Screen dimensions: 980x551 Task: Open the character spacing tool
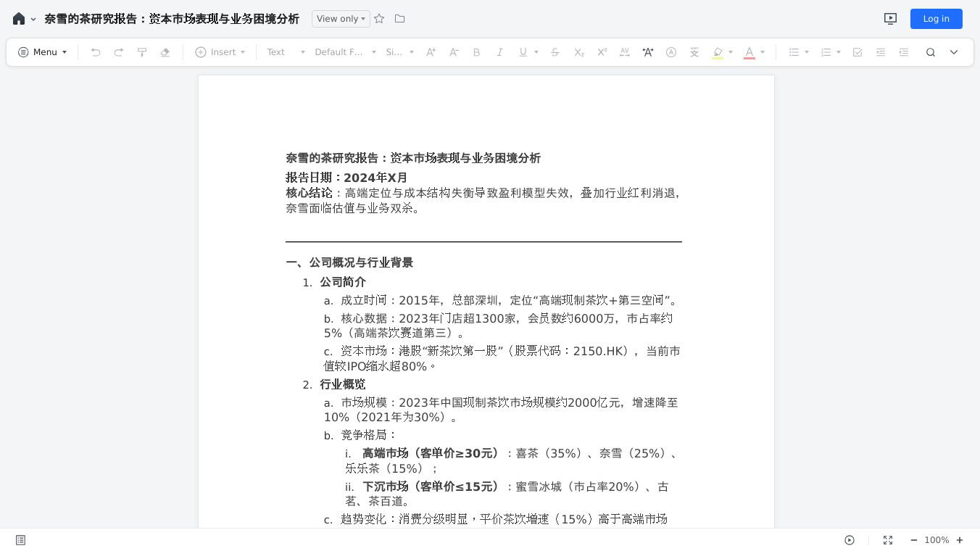tap(625, 52)
